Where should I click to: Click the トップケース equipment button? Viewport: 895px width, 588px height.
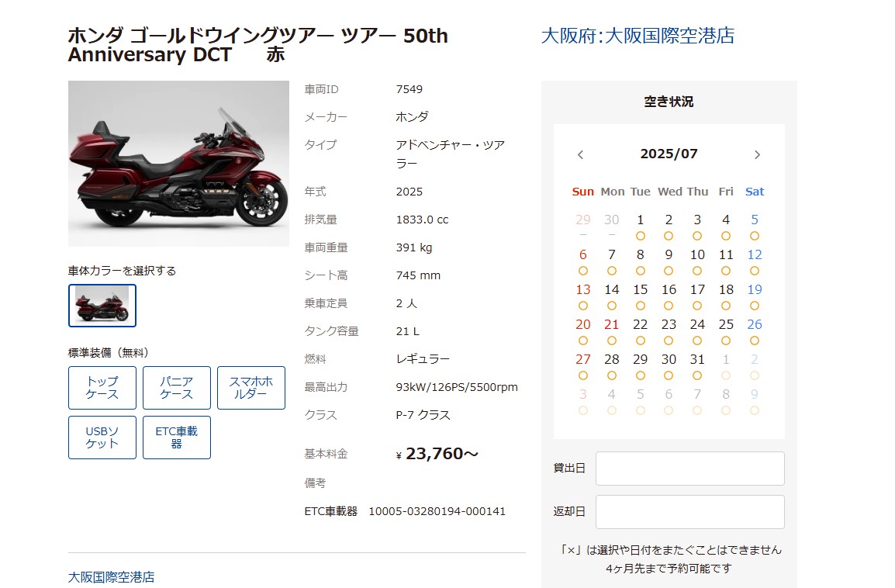[x=102, y=388]
